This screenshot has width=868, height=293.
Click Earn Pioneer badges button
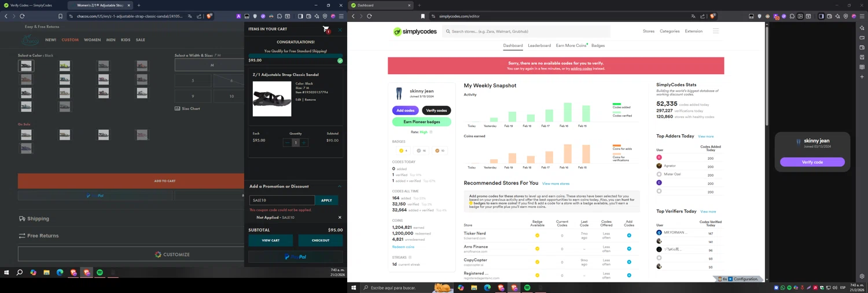point(422,122)
